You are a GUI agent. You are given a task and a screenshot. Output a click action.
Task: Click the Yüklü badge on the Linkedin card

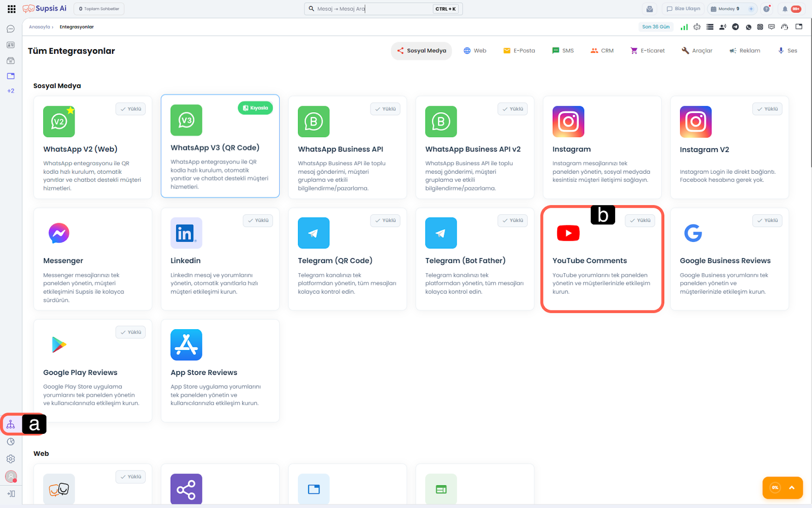tap(258, 220)
